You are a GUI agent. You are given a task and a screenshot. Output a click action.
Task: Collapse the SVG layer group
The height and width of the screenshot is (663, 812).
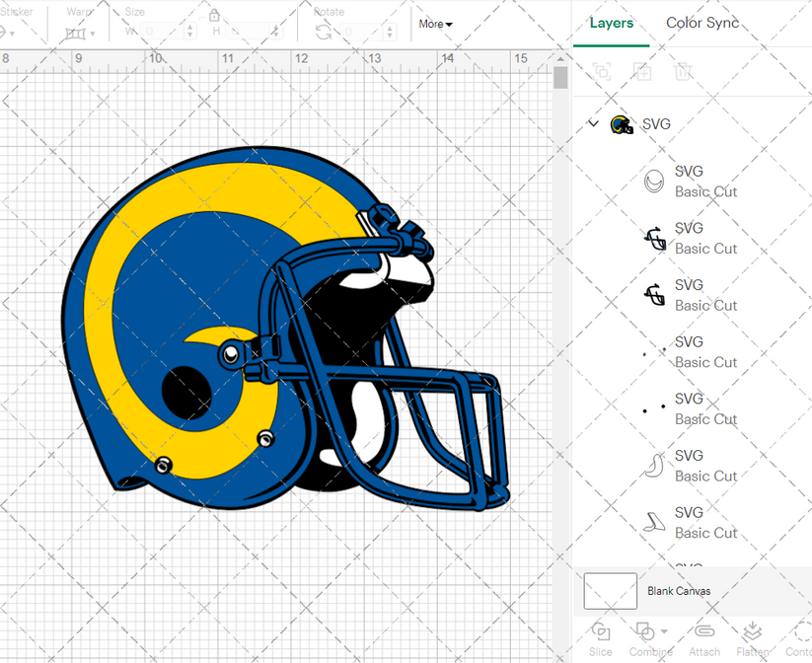593,123
